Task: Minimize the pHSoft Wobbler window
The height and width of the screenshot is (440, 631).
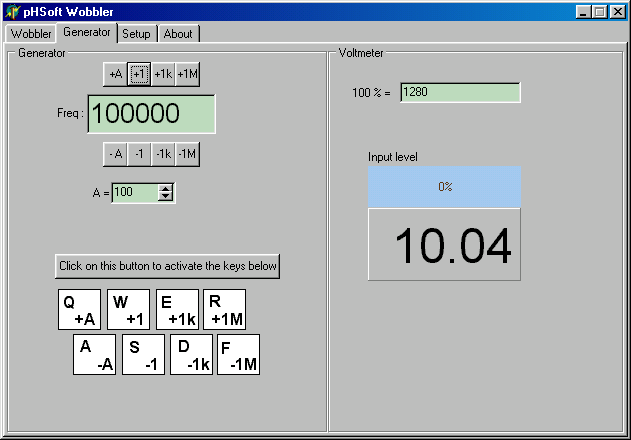Action: tap(583, 12)
